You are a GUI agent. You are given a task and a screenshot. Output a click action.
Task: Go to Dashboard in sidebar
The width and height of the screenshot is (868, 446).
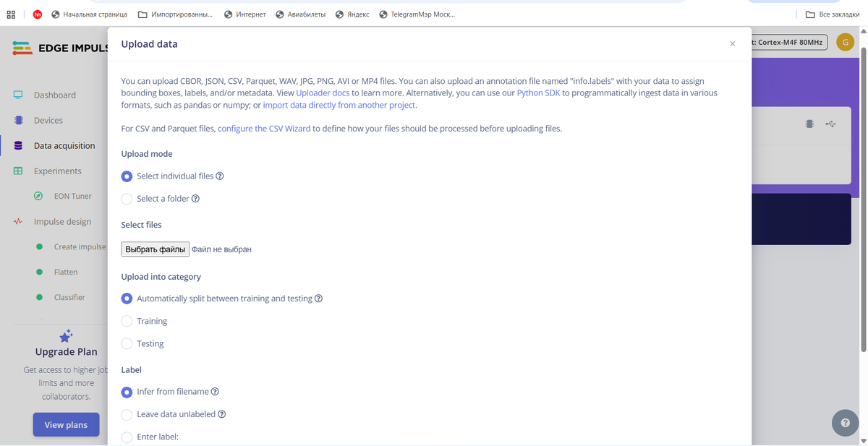point(55,95)
